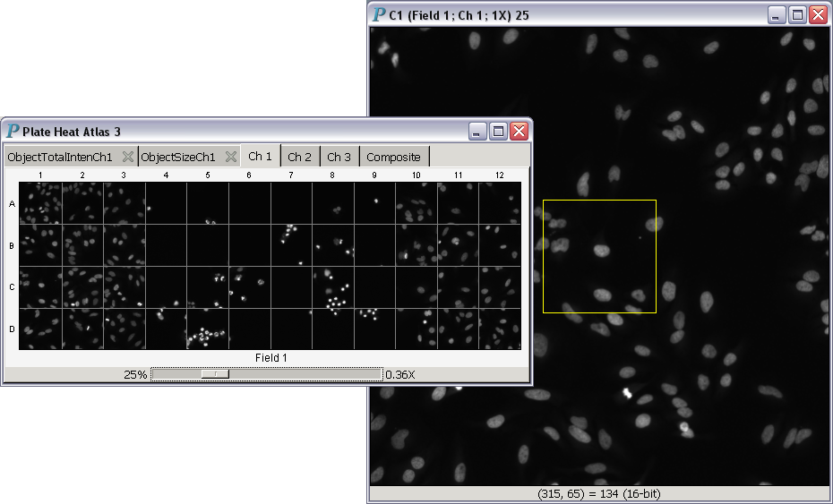Viewport: 833px width, 504px height.
Task: Maximize the Plate Heat Atlas 3 window
Action: (x=498, y=132)
